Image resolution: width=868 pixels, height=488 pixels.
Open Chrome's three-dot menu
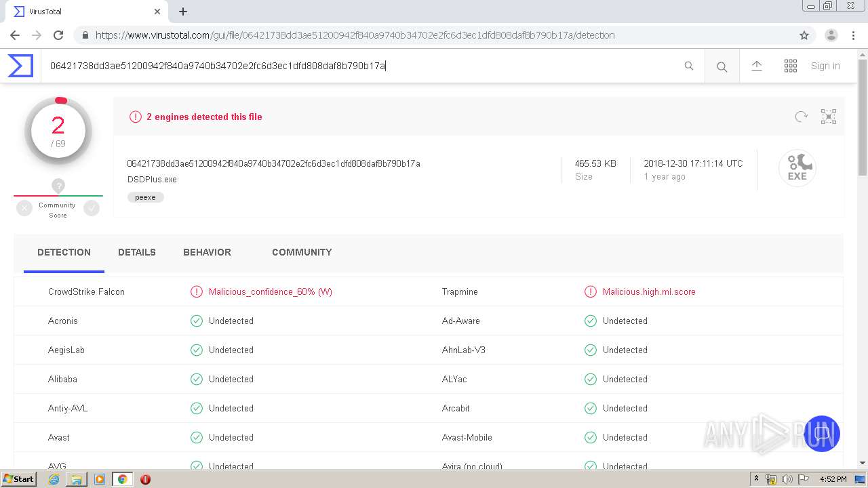pos(854,35)
